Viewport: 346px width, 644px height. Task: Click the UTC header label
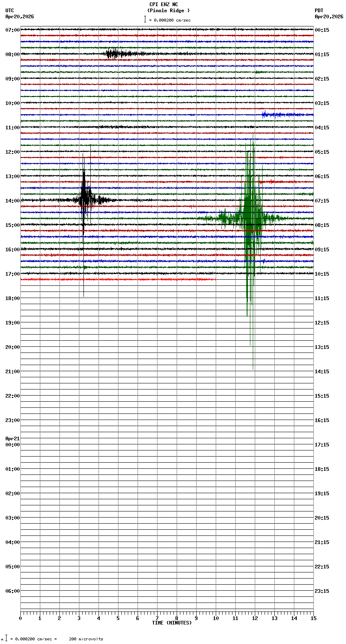pyautogui.click(x=10, y=11)
